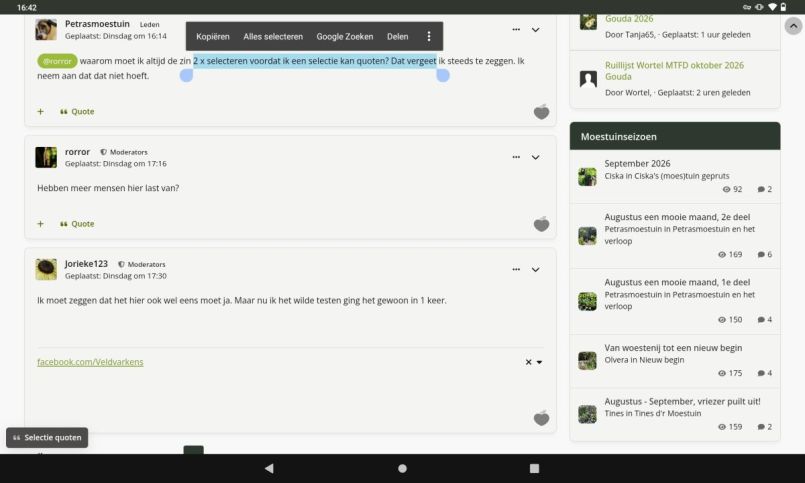Tap Android recent apps square button

click(534, 468)
